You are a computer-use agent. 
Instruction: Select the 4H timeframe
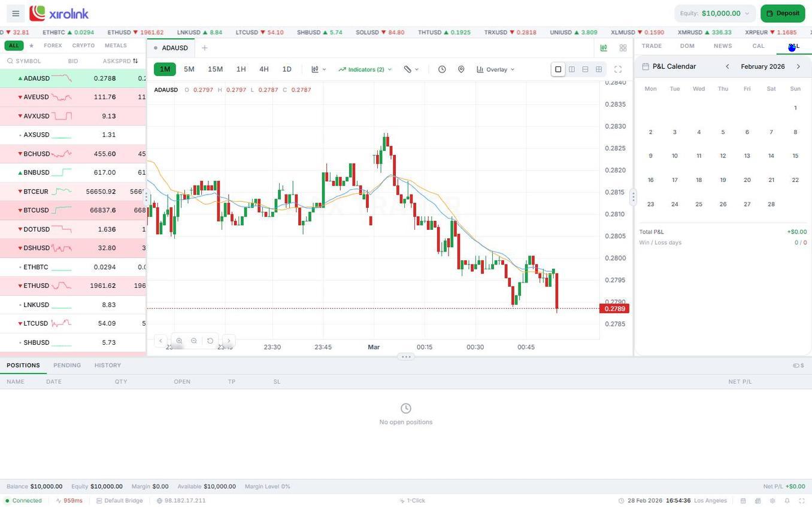[x=263, y=69]
